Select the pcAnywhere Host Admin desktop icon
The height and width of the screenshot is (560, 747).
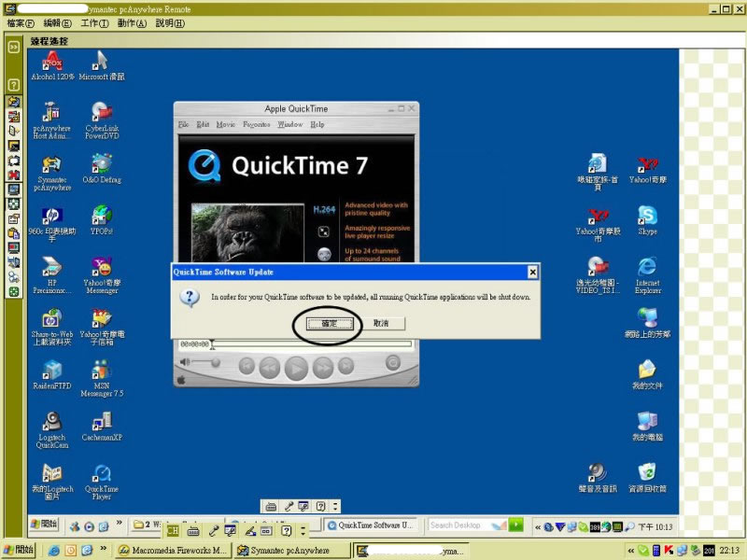52,120
